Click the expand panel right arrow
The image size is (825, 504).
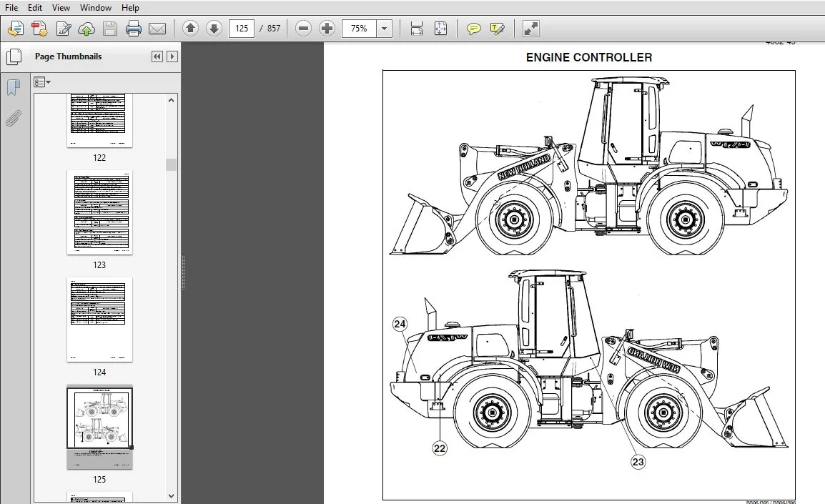pyautogui.click(x=172, y=56)
